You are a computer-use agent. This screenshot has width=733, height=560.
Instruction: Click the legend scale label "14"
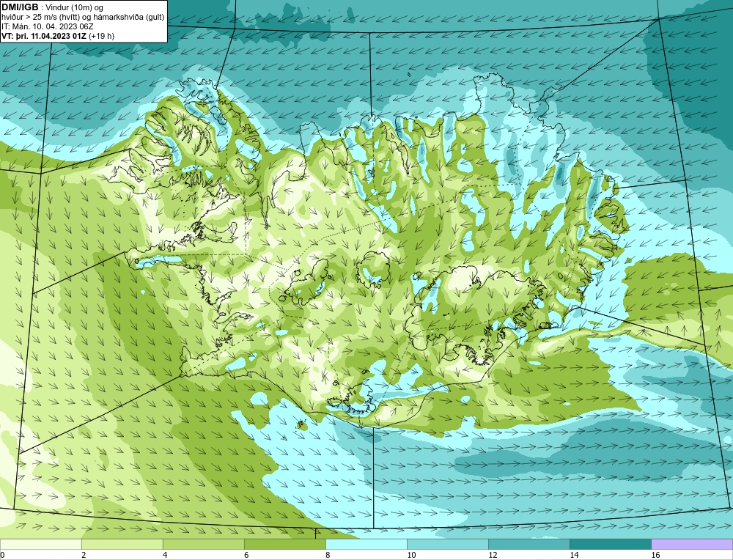574,556
